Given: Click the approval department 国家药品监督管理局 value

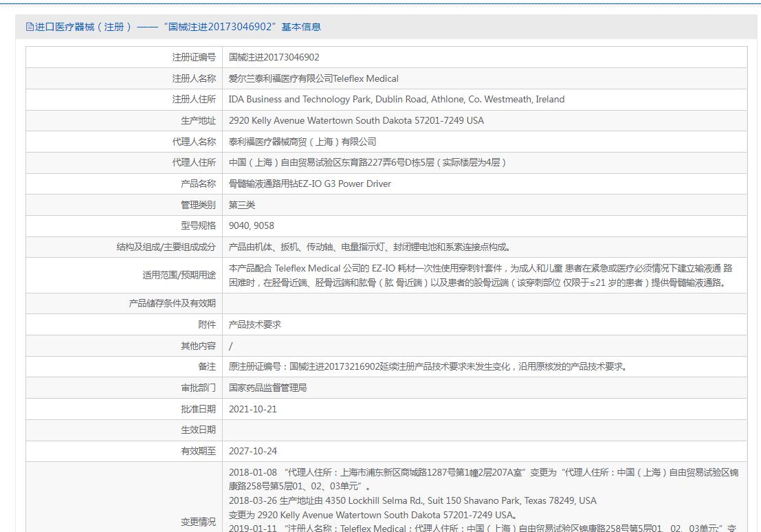Looking at the screenshot, I should pos(267,388).
